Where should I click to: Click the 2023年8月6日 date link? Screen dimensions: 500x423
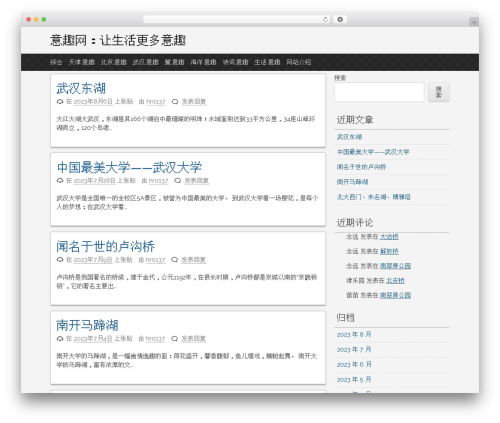(93, 102)
